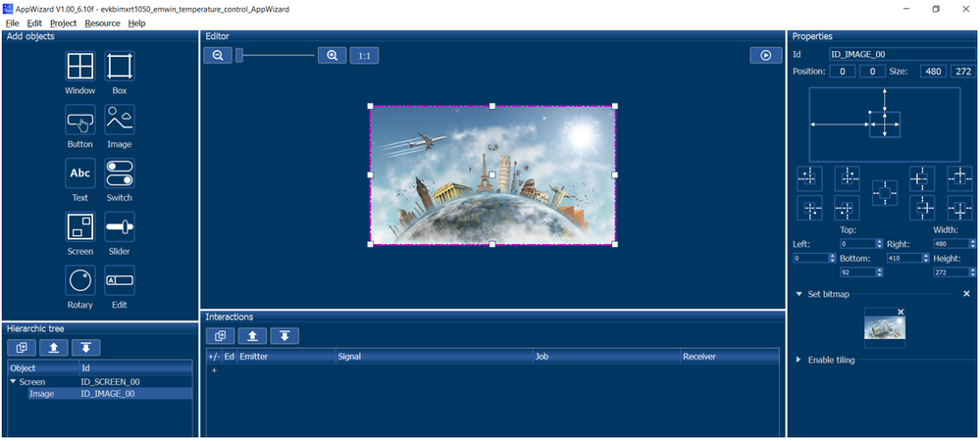The width and height of the screenshot is (980, 441).
Task: Add a Window object
Action: click(80, 67)
